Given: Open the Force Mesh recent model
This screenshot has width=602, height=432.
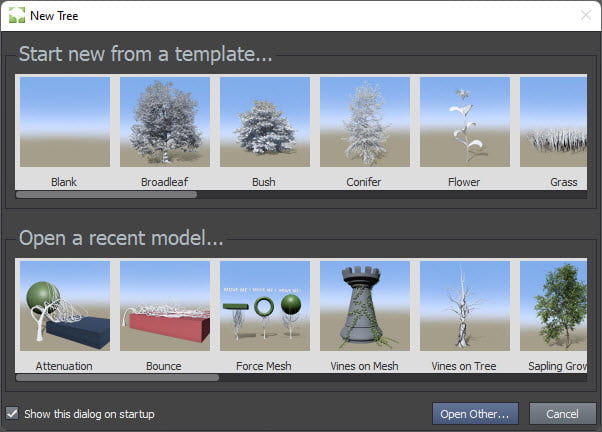Looking at the screenshot, I should click(x=265, y=306).
